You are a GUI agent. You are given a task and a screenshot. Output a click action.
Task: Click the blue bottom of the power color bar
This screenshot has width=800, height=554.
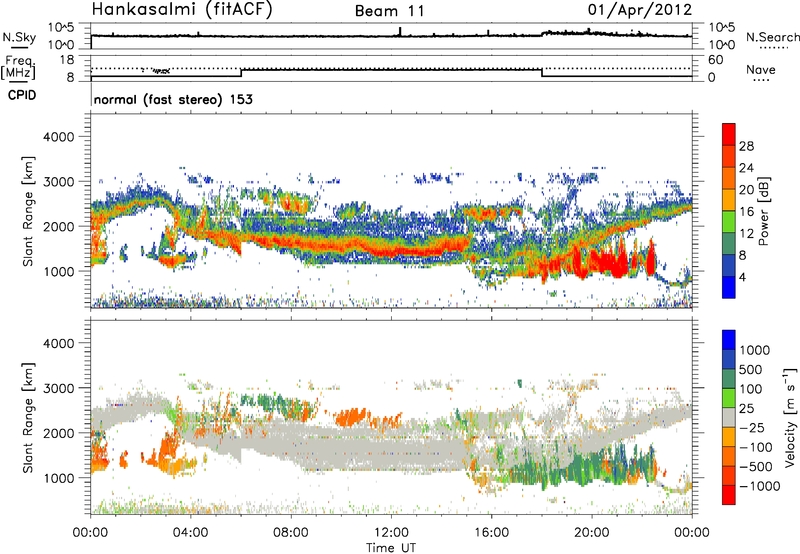pyautogui.click(x=729, y=288)
